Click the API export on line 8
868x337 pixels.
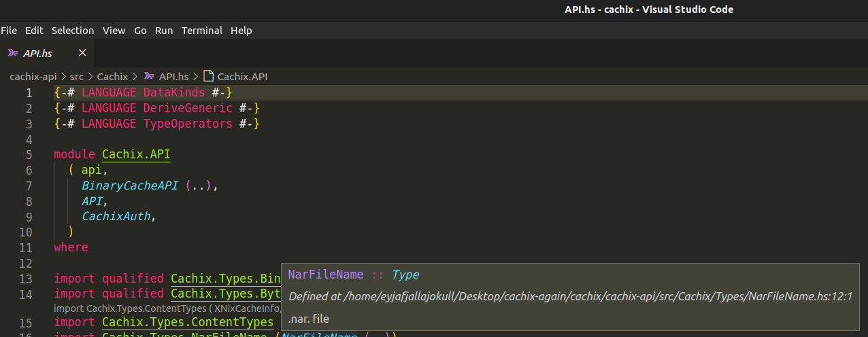(92, 201)
